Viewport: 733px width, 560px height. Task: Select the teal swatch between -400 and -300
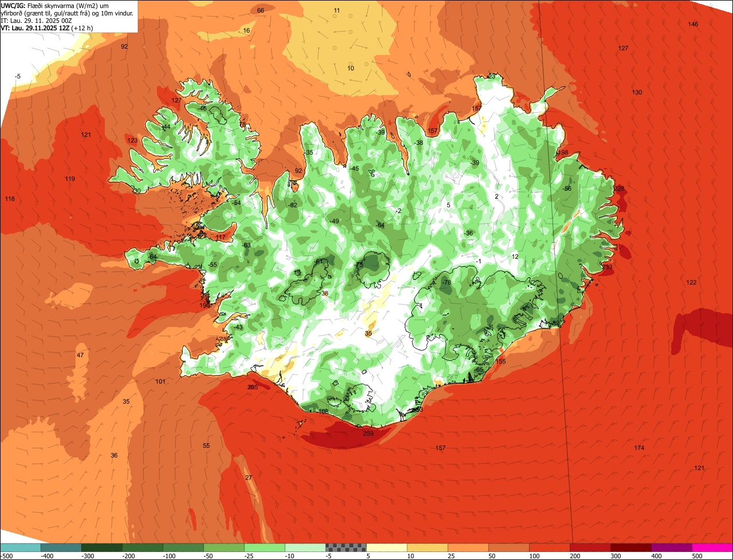pos(62,547)
